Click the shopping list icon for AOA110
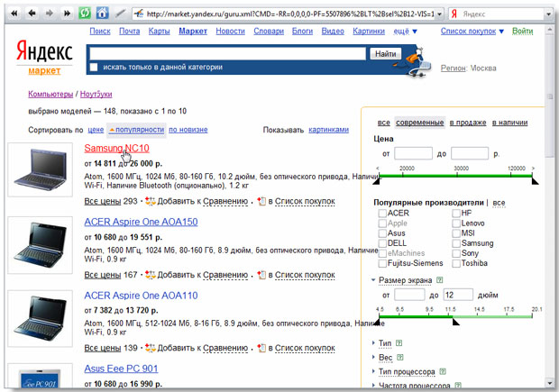 (261, 348)
